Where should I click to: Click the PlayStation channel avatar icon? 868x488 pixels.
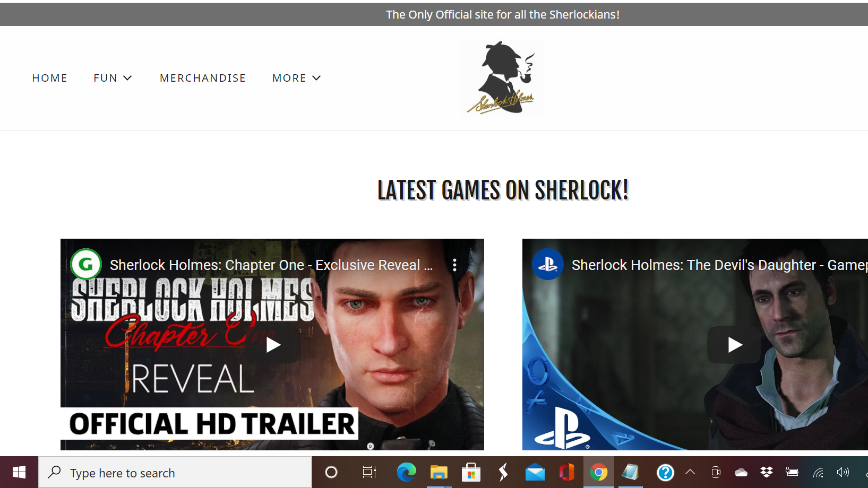(x=548, y=264)
